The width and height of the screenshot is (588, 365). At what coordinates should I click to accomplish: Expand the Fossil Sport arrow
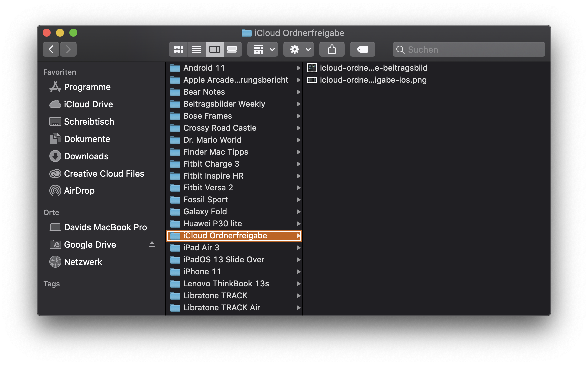(298, 200)
